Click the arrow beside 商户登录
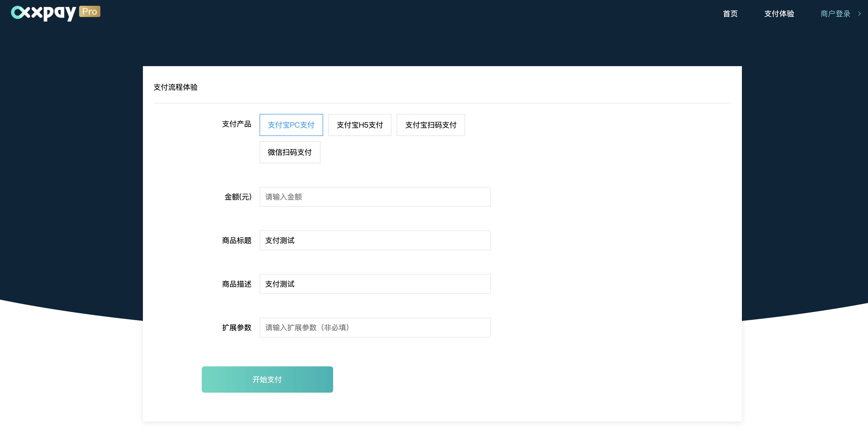The image size is (868, 432). [859, 14]
